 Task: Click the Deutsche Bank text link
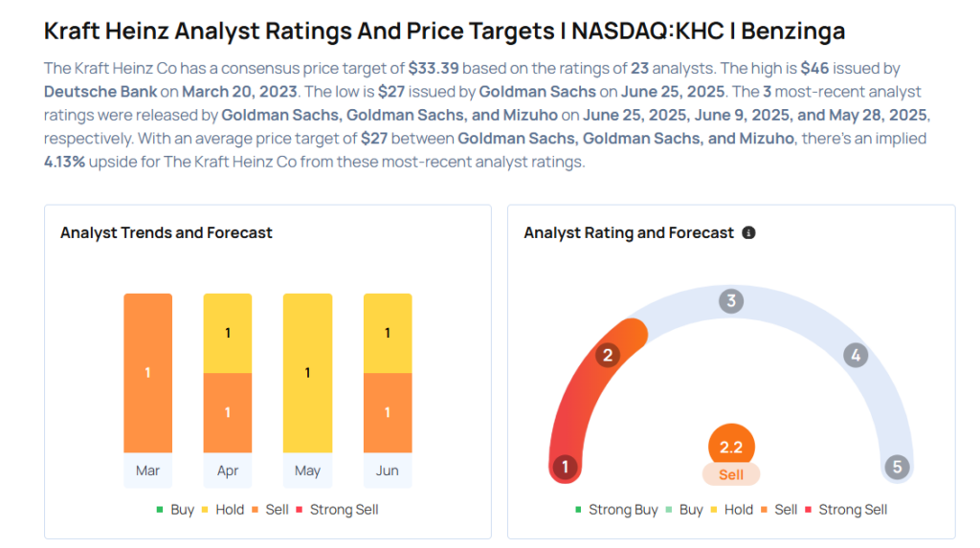click(100, 92)
